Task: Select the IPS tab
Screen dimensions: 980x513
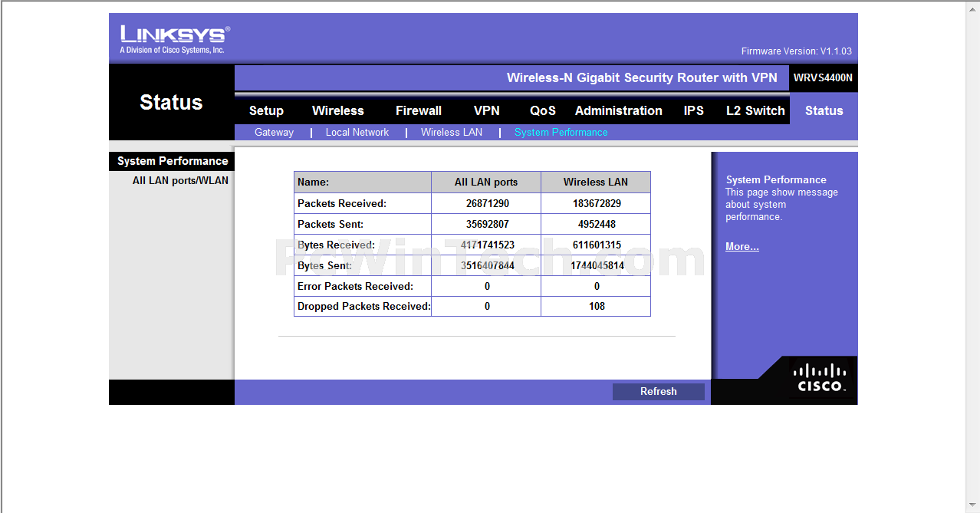Action: click(x=694, y=110)
